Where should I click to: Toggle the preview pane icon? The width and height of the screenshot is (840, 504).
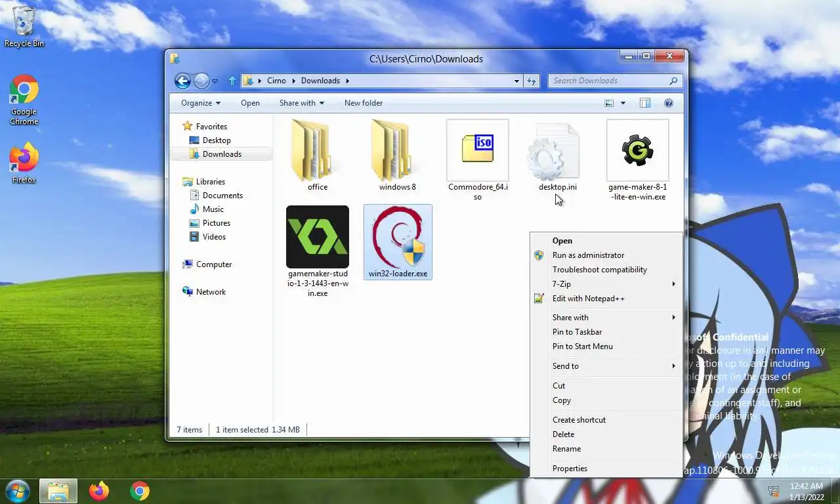645,103
